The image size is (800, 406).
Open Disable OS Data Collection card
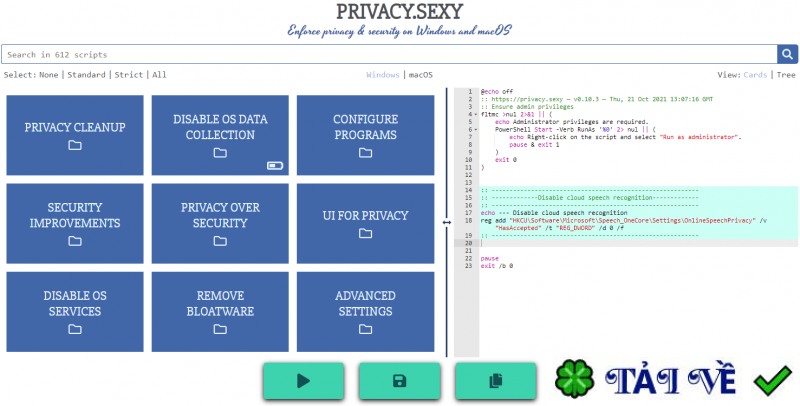pos(220,135)
